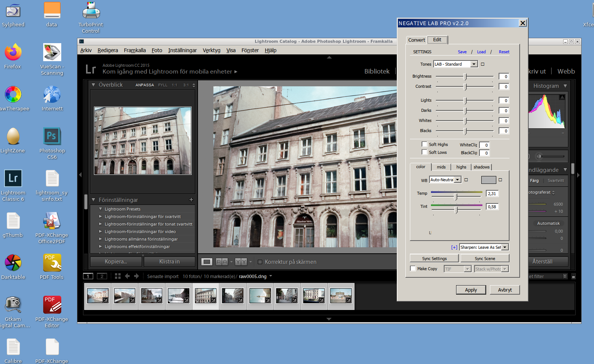Toggle small box next to gray swatch
This screenshot has height=364, width=594.
coord(500,180)
